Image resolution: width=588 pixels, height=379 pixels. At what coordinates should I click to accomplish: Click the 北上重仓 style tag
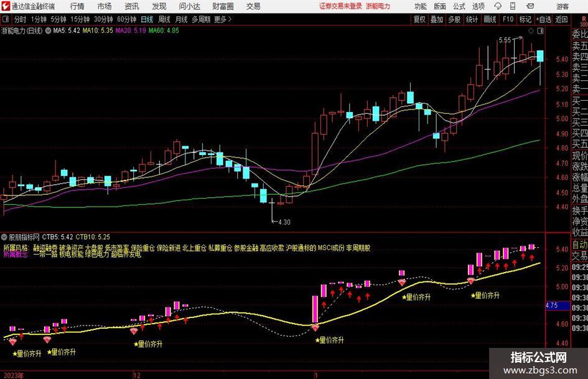click(x=194, y=248)
